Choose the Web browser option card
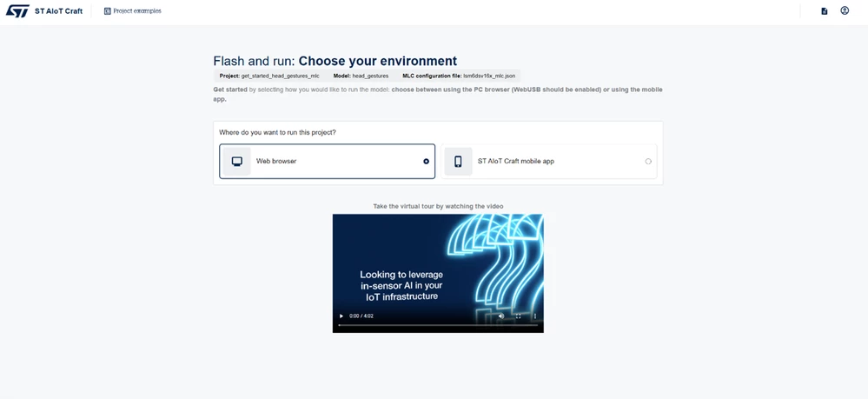Image resolution: width=868 pixels, height=399 pixels. (328, 162)
